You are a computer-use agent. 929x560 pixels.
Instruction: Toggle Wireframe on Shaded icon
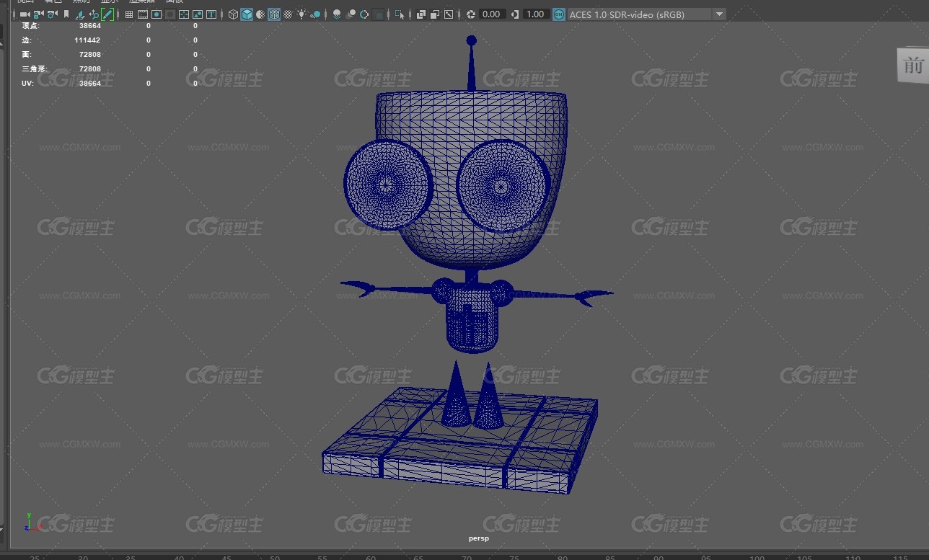pos(274,14)
